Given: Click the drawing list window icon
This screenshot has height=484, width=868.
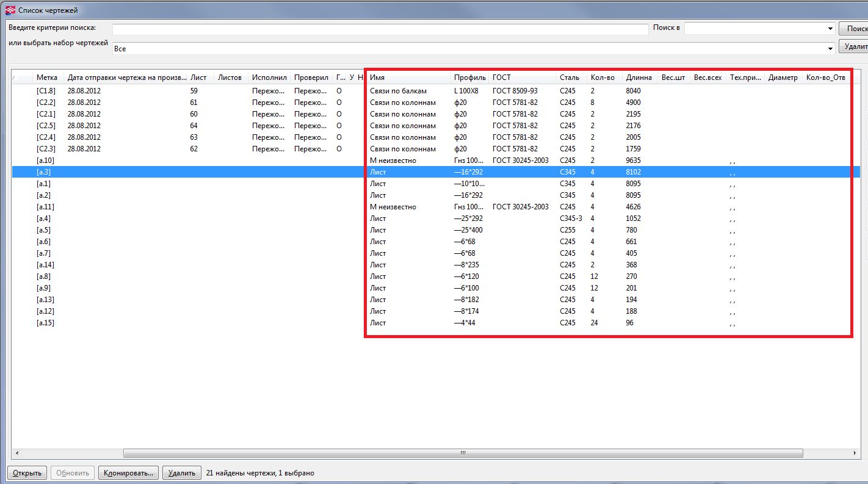Looking at the screenshot, I should click(x=10, y=10).
